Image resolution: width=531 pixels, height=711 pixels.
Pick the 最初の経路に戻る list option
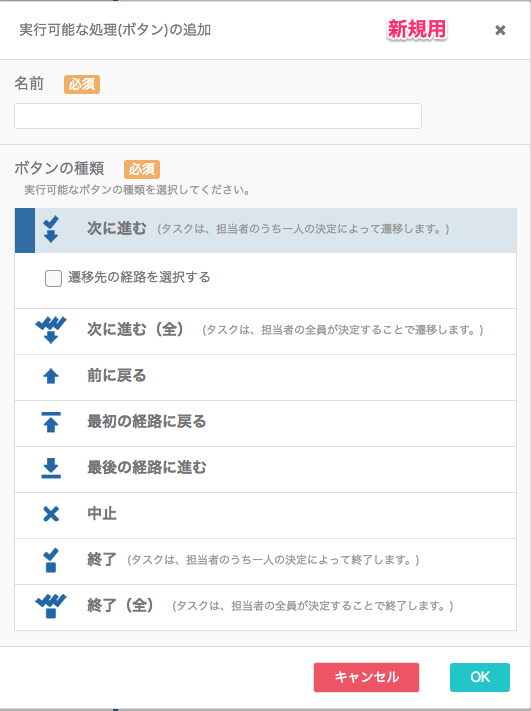coord(266,424)
